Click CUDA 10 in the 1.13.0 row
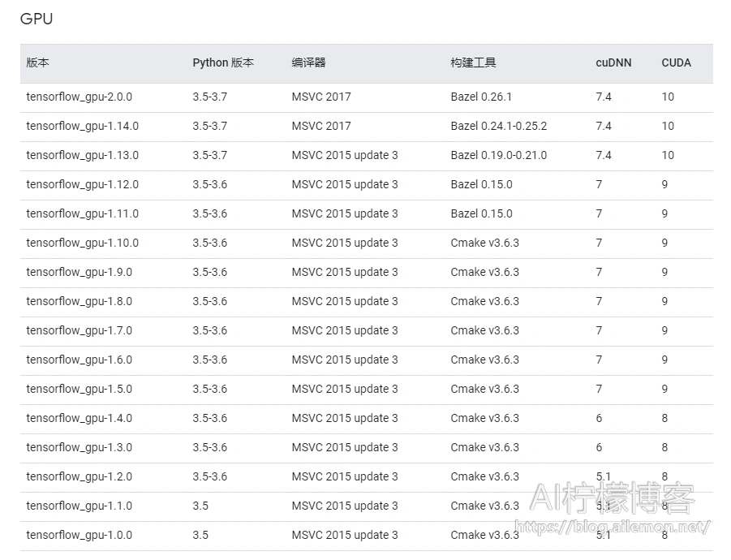Viewport: 731px width, 560px height. pos(668,155)
